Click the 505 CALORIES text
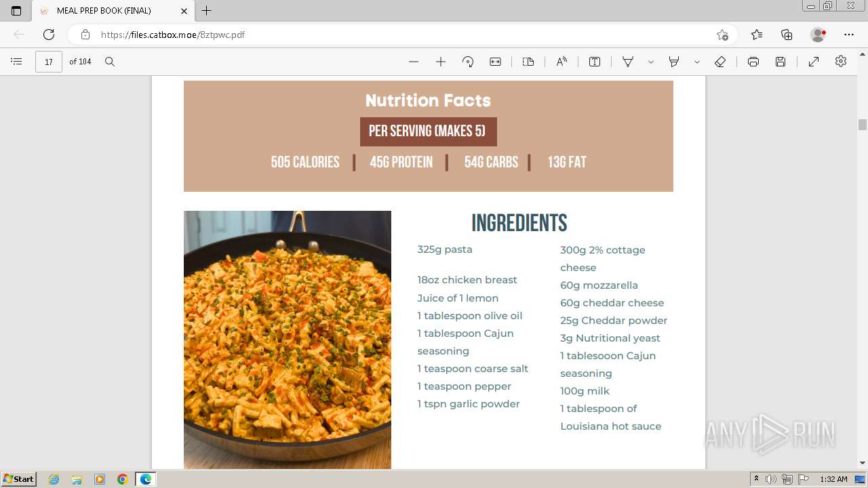 click(305, 162)
